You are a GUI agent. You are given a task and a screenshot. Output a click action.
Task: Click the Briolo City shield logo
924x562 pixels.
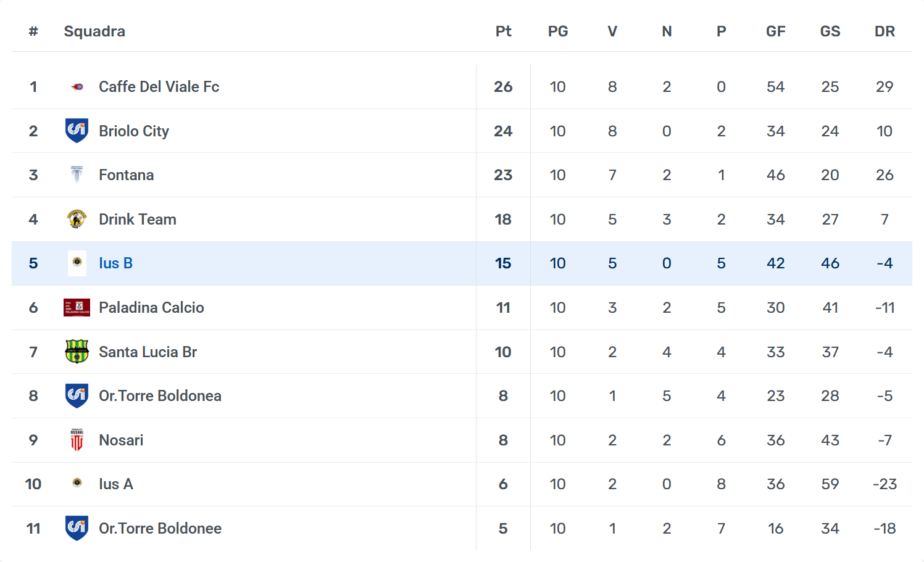(77, 131)
